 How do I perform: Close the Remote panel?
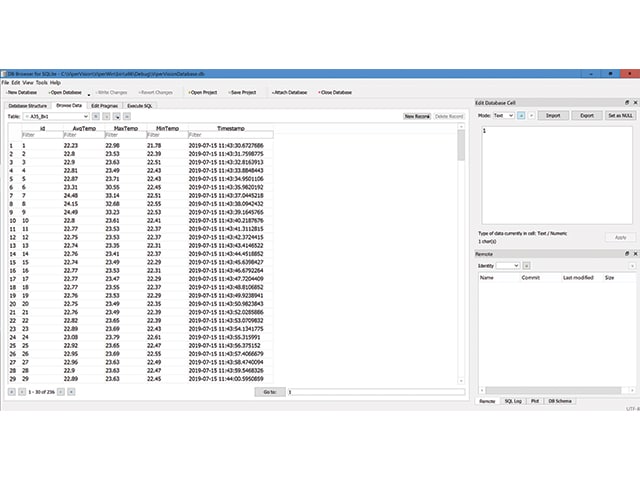point(635,253)
